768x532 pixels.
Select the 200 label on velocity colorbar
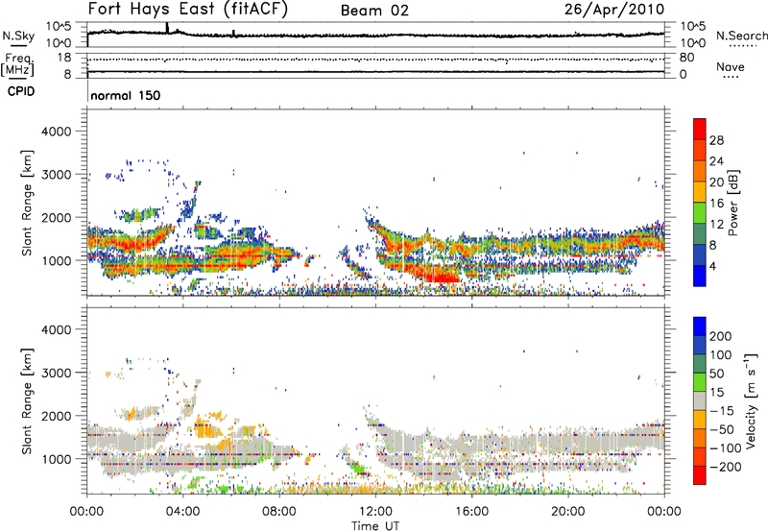721,336
